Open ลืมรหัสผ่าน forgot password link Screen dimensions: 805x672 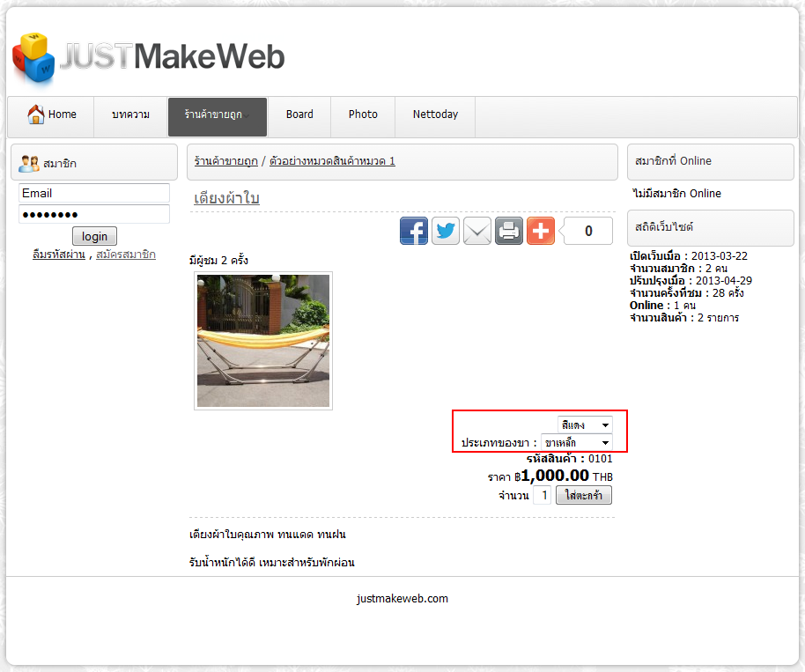59,255
